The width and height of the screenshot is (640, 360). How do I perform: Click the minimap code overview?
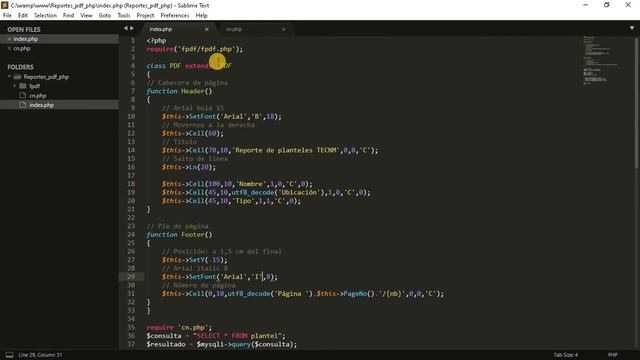coord(600,60)
